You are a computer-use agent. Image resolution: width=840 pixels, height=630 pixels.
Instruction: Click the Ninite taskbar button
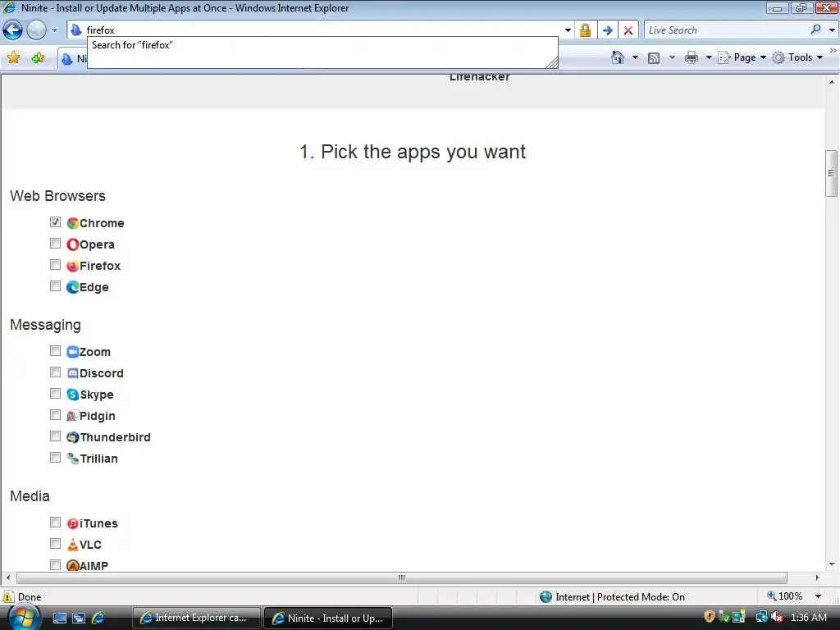click(328, 619)
